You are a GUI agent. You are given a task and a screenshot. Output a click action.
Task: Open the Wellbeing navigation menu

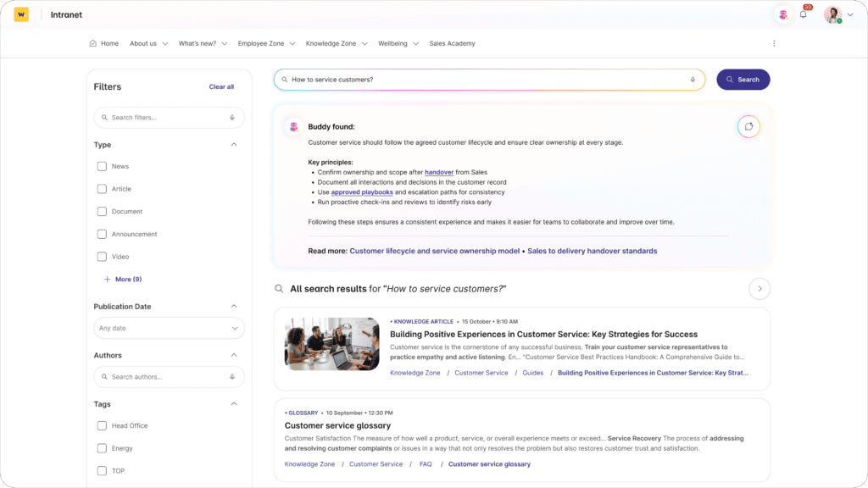tap(393, 43)
